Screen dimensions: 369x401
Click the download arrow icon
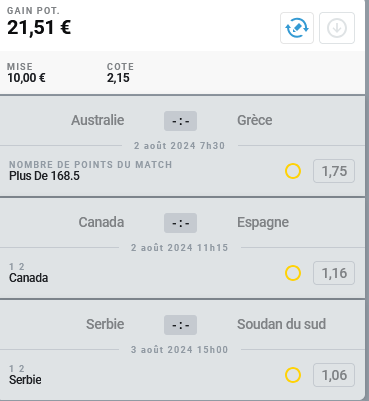pos(337,28)
